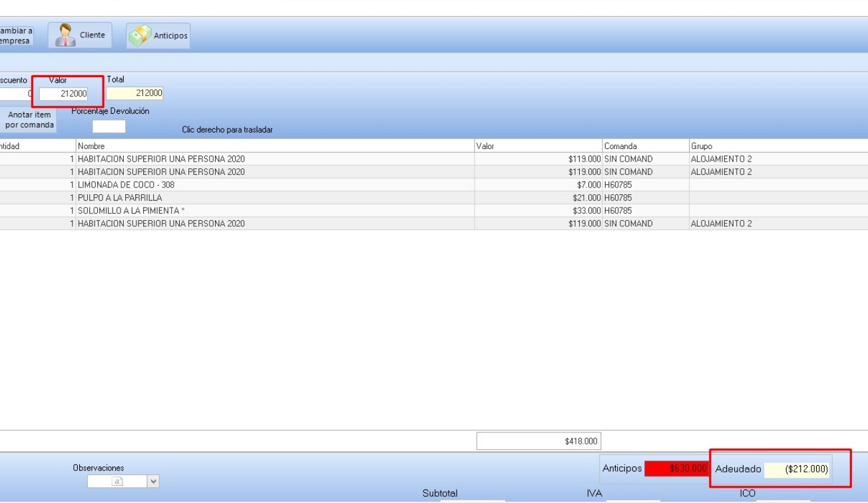Click the Porcentaje Devolución input box

click(x=108, y=126)
